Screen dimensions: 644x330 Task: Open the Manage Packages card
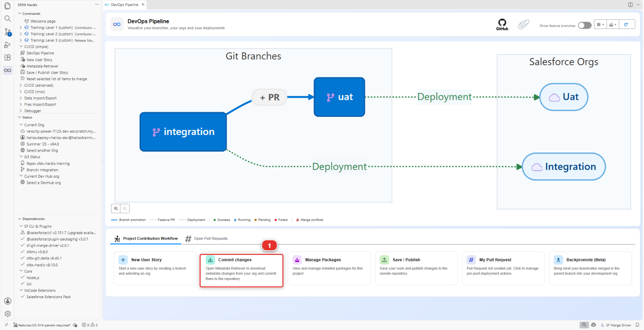(x=329, y=268)
